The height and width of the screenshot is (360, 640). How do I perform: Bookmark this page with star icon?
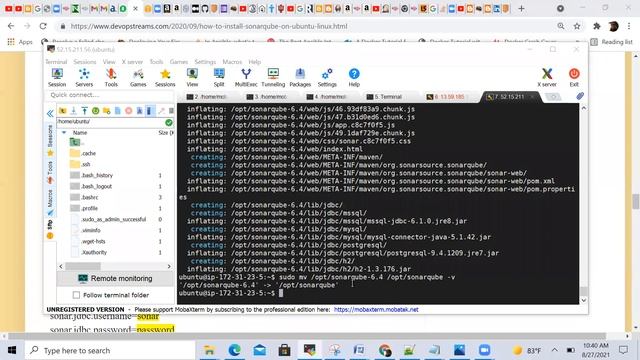tap(577, 26)
